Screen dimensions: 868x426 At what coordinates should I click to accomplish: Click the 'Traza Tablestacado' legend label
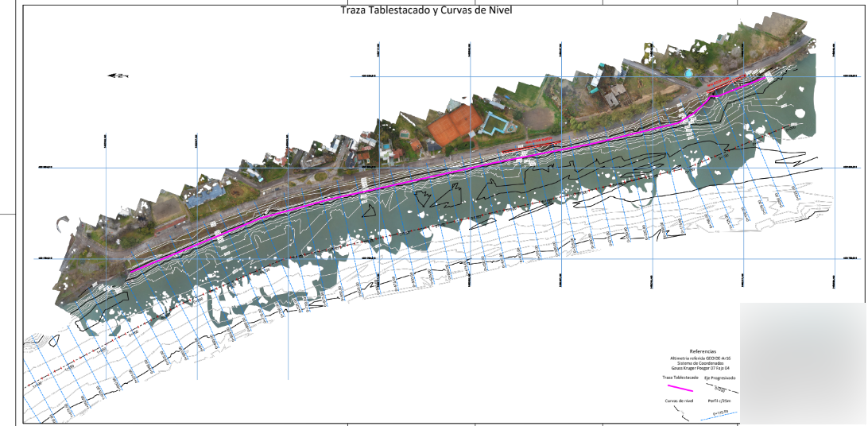tap(680, 378)
